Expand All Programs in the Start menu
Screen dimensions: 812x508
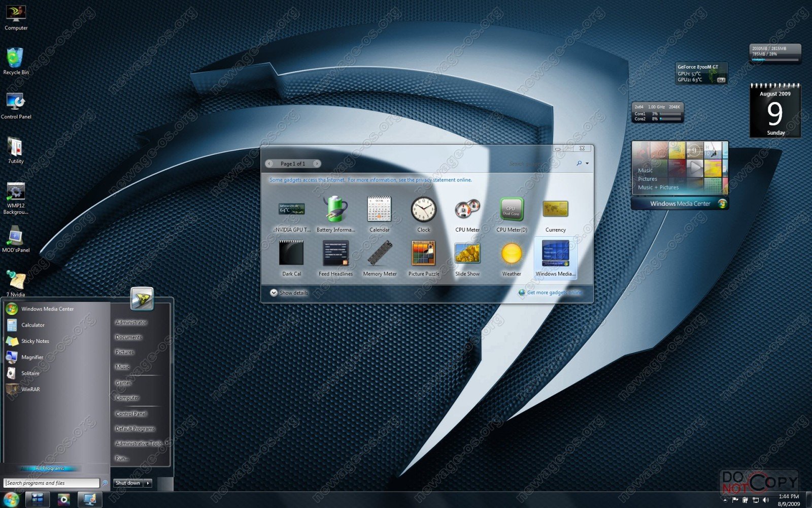coord(50,468)
